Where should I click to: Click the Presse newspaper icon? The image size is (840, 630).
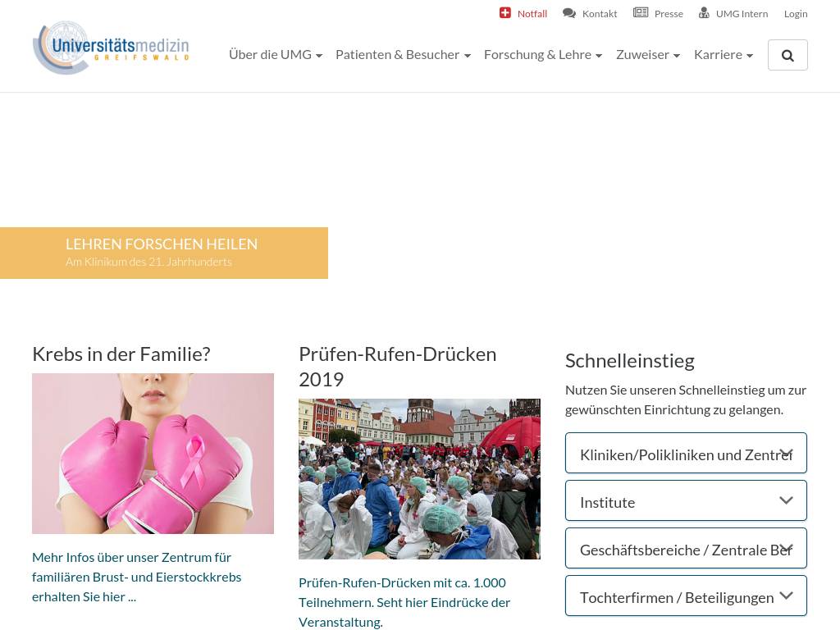click(641, 13)
